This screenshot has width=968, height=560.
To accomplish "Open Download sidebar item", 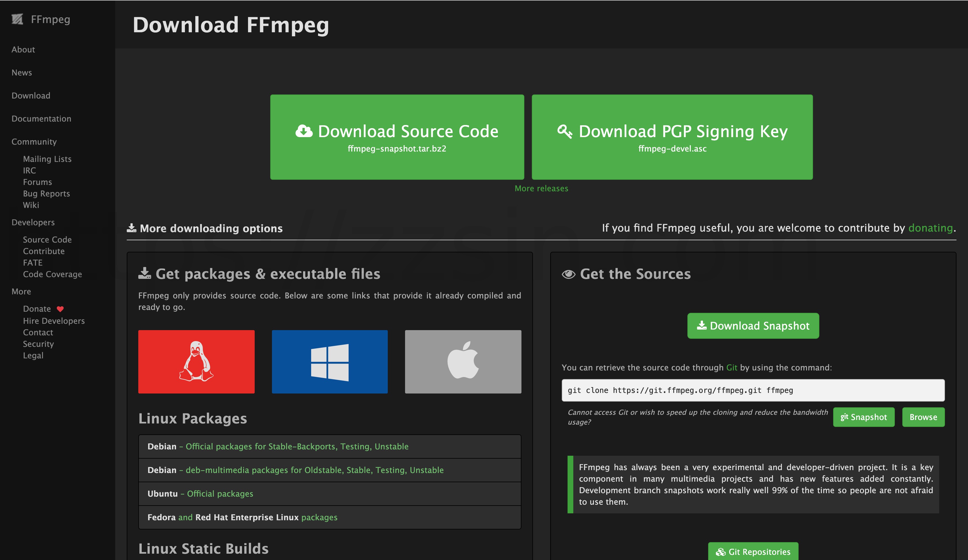I will 31,96.
